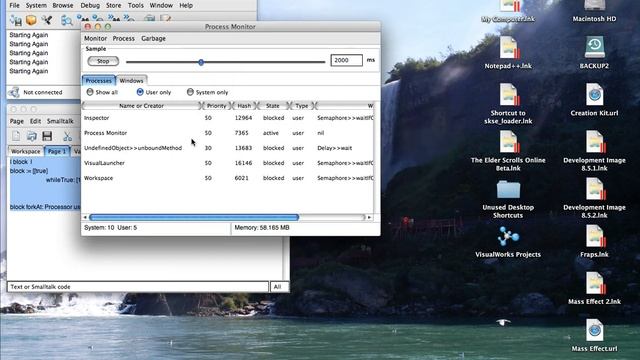Click the System: 10 User: 5 status text

(111, 228)
